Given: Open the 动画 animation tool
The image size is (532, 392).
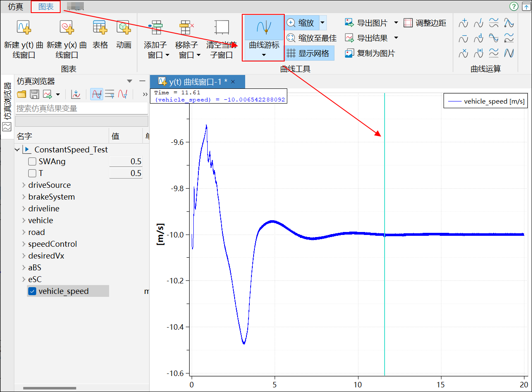Looking at the screenshot, I should click(x=124, y=34).
